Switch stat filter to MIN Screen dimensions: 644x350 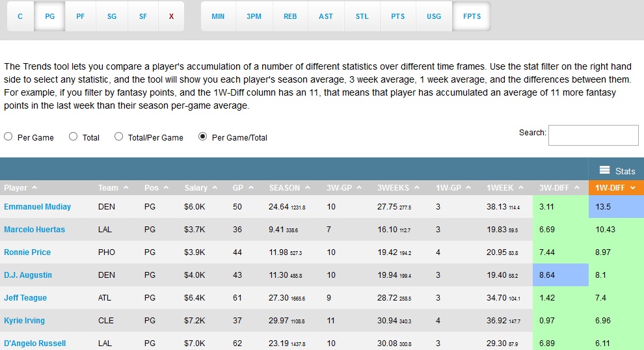218,16
